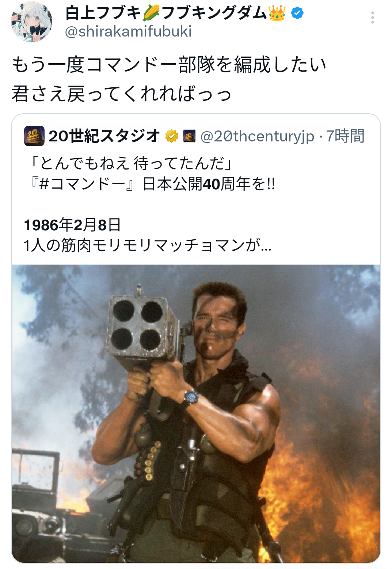Image resolution: width=392 pixels, height=569 pixels.
Task: Click the 1986年2月8日 date line in quote
Action: pyautogui.click(x=72, y=225)
